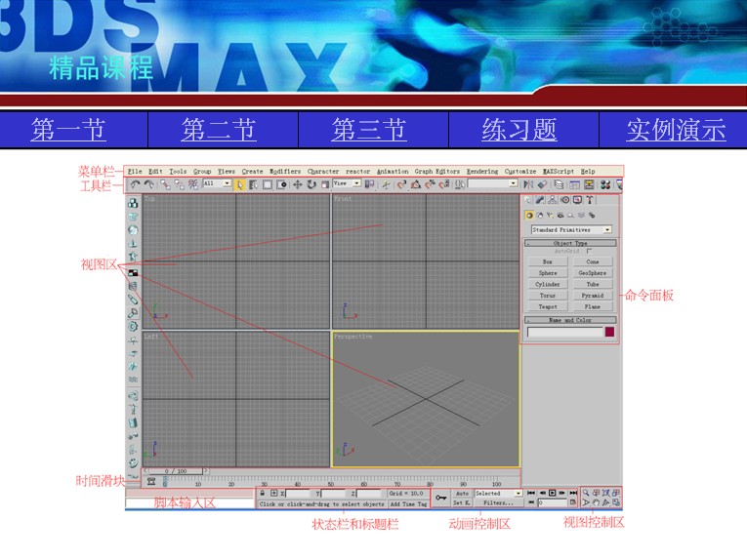Select the Zoom magnifier viewport control
This screenshot has height=560, width=747.
586,493
